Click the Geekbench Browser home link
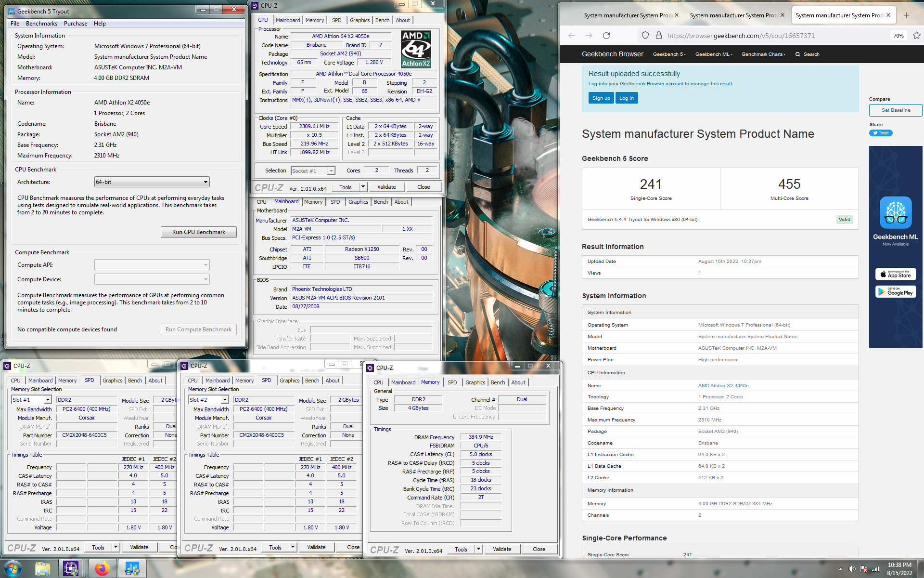The width and height of the screenshot is (924, 578). [612, 54]
